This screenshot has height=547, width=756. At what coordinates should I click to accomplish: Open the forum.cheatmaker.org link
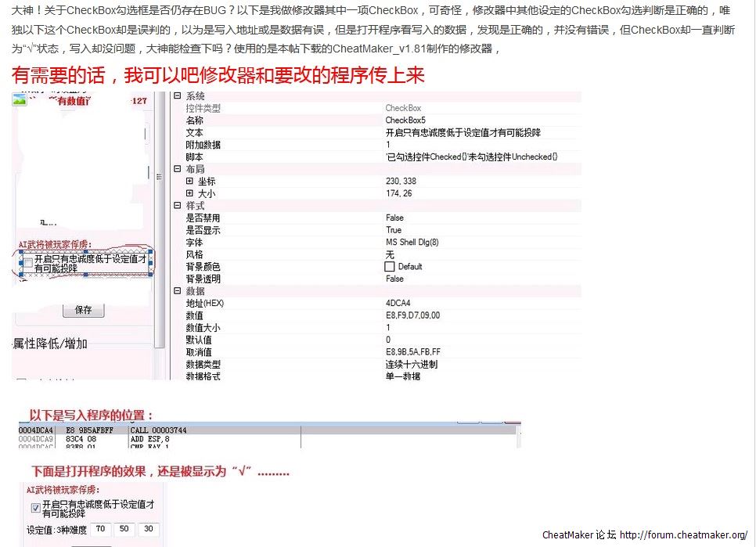tap(683, 535)
